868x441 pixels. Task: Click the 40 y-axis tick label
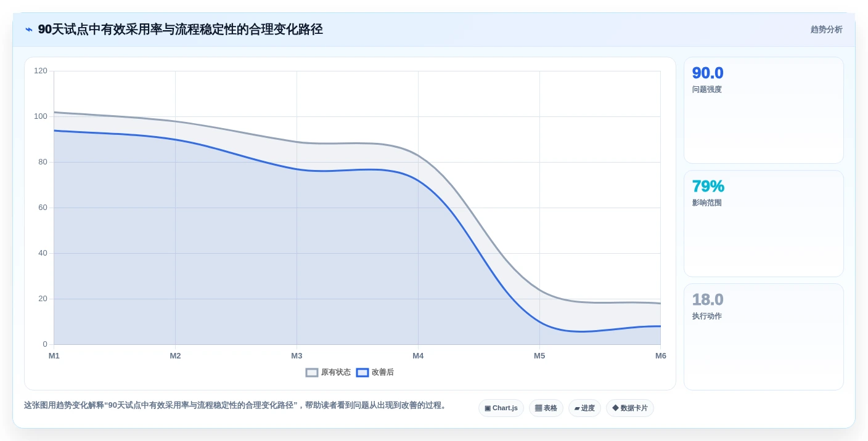(43, 253)
